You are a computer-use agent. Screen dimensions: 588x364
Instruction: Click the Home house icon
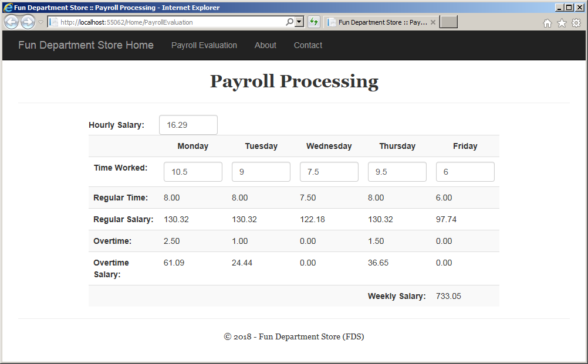coord(547,23)
